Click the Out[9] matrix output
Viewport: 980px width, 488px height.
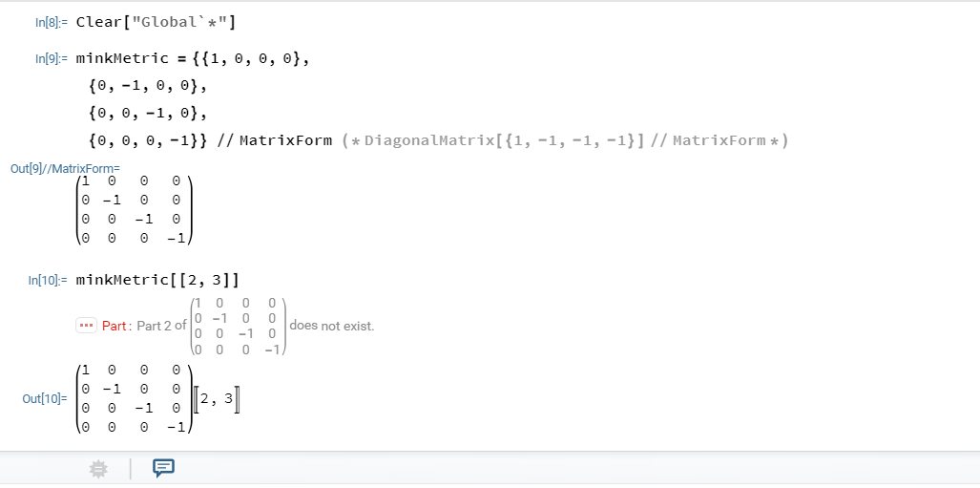[135, 209]
